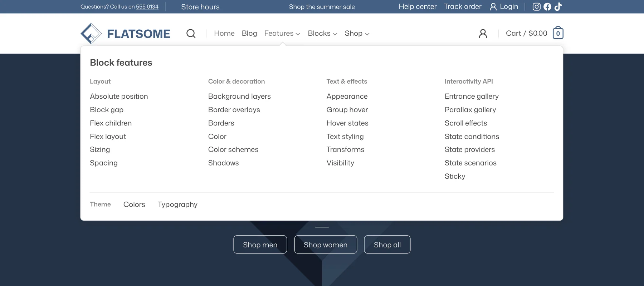The width and height of the screenshot is (644, 286).
Task: Click the Track order link
Action: 463,7
